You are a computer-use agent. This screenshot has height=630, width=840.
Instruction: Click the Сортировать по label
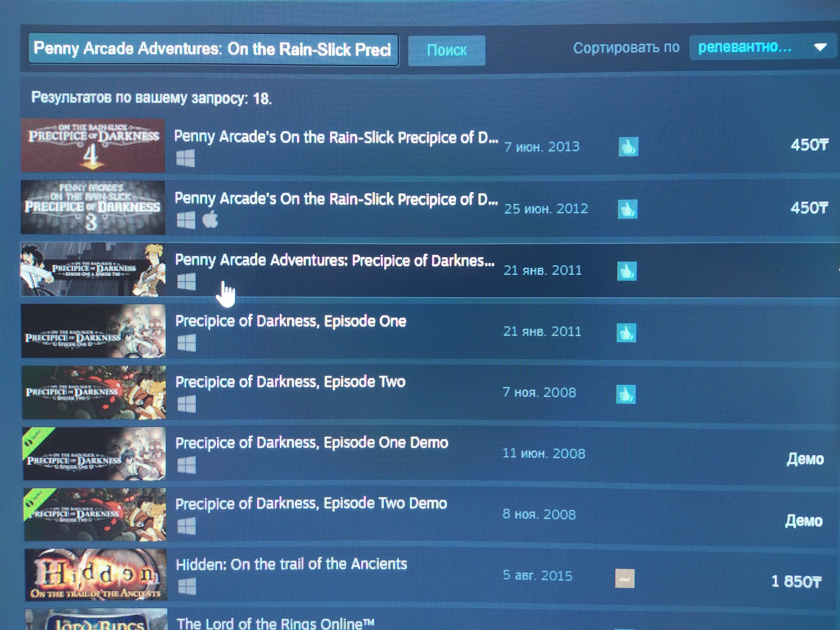(x=626, y=48)
